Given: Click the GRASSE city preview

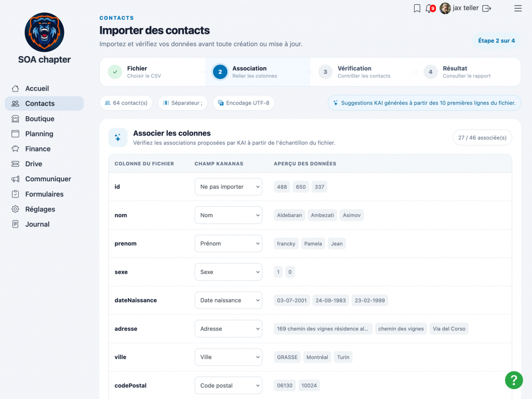Looking at the screenshot, I should 287,357.
